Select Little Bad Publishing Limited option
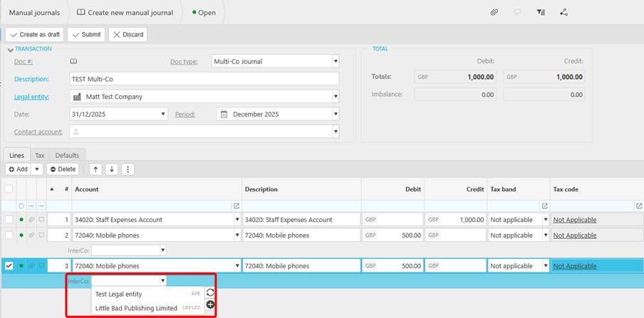This screenshot has width=644, height=318. pos(147,308)
